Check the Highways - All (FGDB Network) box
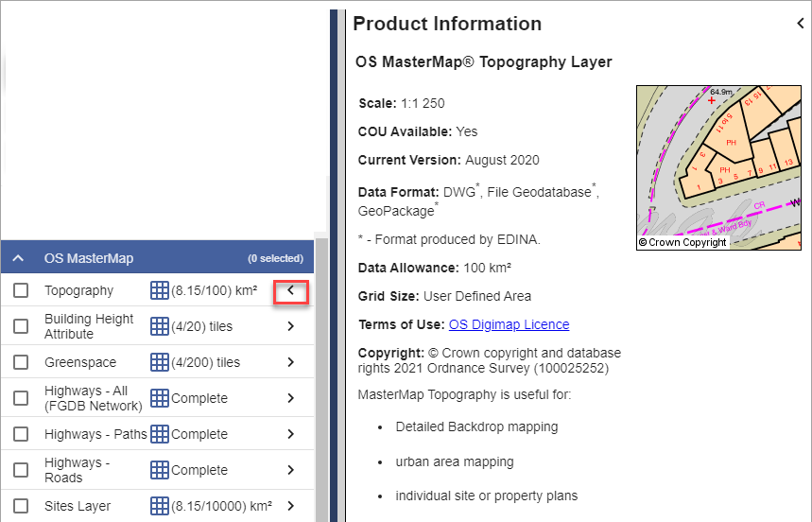812x522 pixels. pyautogui.click(x=21, y=398)
